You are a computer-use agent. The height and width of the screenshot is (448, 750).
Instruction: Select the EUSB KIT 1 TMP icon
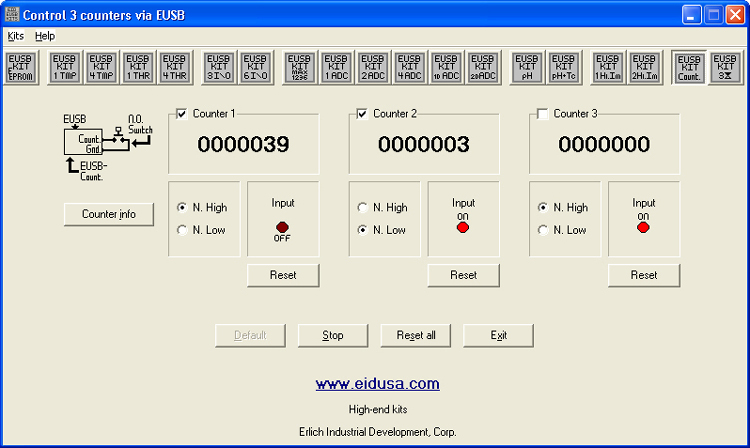65,67
